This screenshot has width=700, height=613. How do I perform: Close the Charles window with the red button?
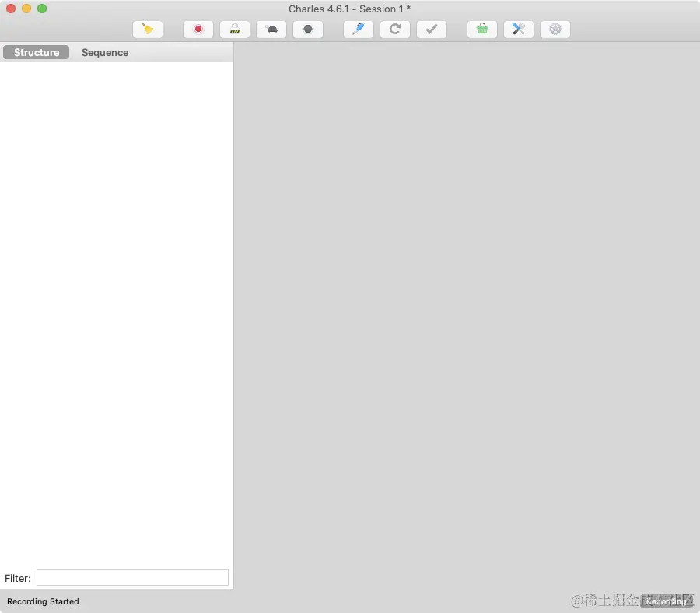click(x=11, y=9)
